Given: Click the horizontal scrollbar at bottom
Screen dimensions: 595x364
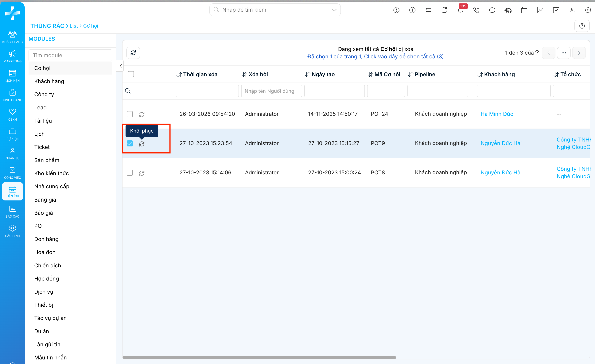Looking at the screenshot, I should click(259, 358).
